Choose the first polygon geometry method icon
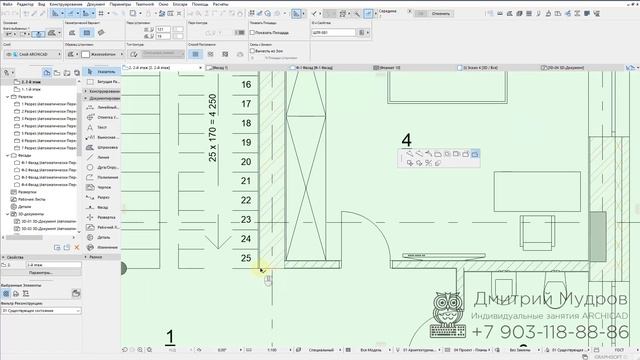640x360 pixels. tap(72, 33)
